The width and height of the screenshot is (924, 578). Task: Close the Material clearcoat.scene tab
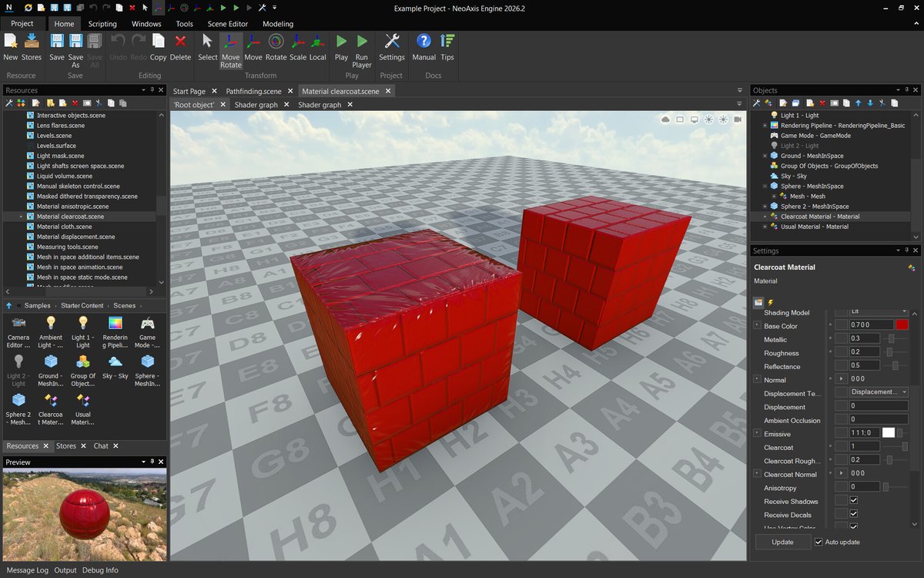(x=388, y=91)
